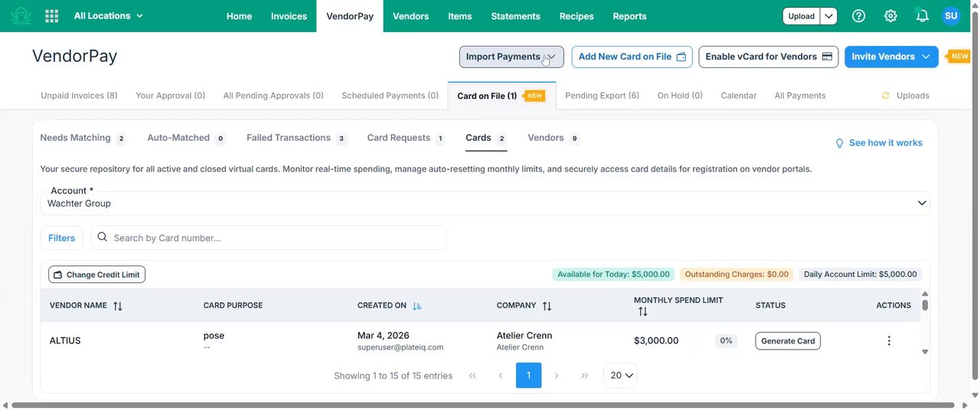The image size is (980, 410).
Task: Click the search magnifier icon
Action: click(103, 237)
